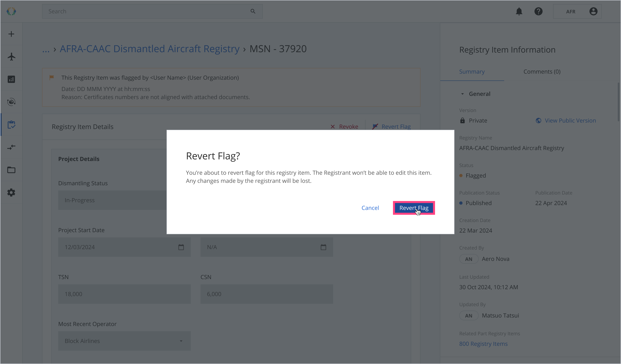Open Project Start Date calendar picker
Screen dimensions: 621x364
coord(181,247)
